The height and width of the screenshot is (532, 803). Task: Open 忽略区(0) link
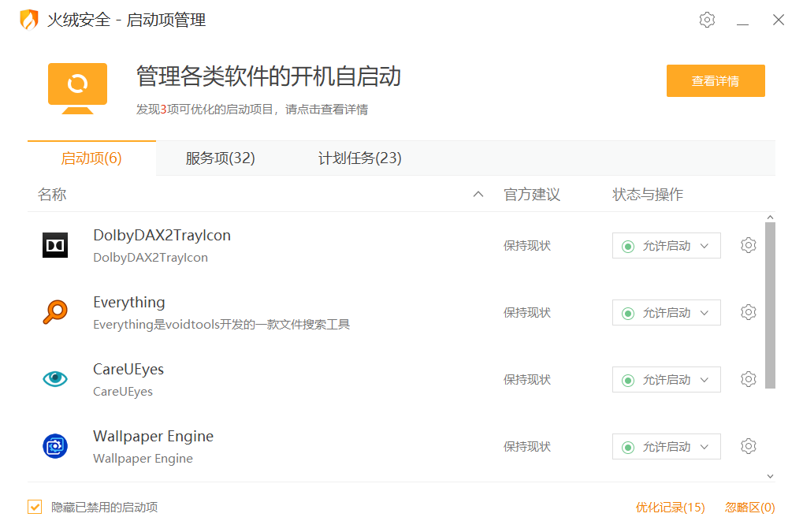coord(749,508)
